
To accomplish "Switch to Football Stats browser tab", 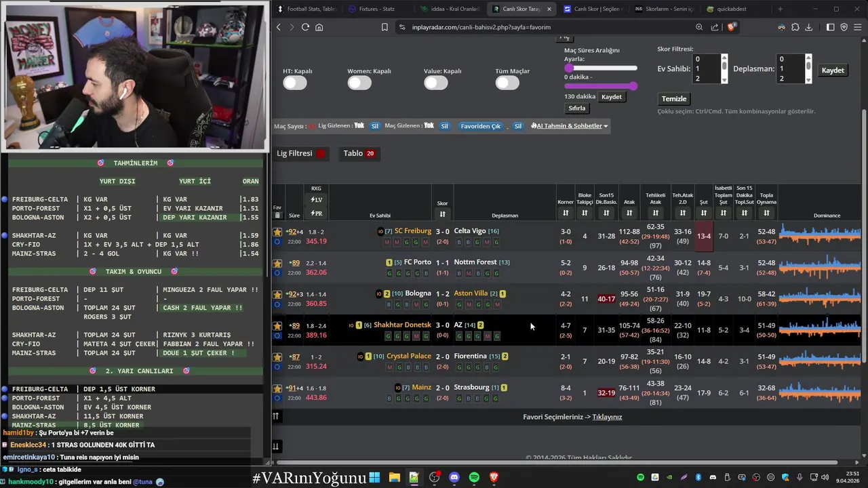I will click(306, 9).
